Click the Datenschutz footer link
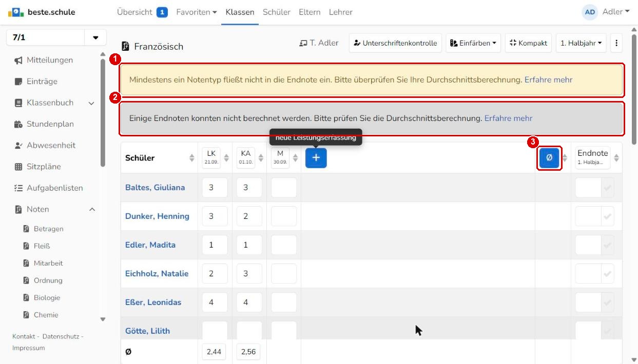Viewport: 638px width, 364px height. coord(61,336)
